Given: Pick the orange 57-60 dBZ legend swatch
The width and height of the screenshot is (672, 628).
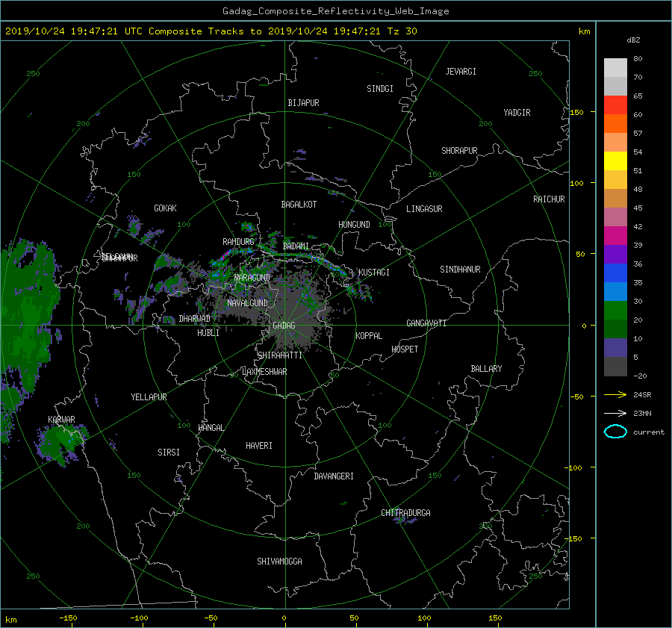Looking at the screenshot, I should (615, 124).
